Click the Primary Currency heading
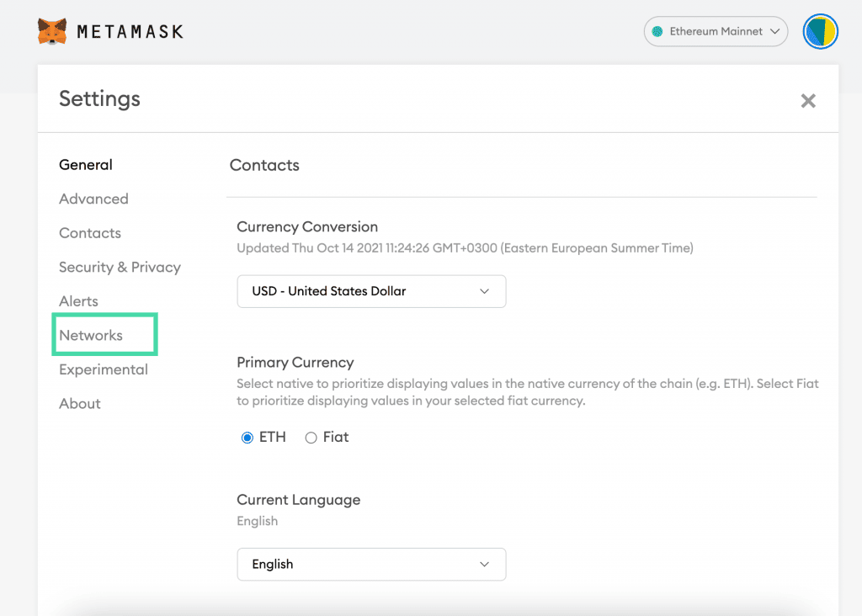862x616 pixels. click(295, 363)
